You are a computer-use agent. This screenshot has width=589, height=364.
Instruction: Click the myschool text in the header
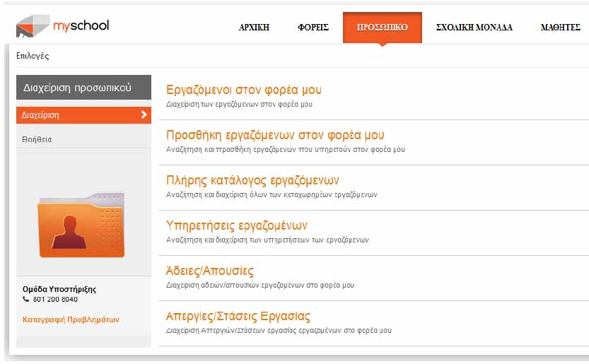coord(81,26)
